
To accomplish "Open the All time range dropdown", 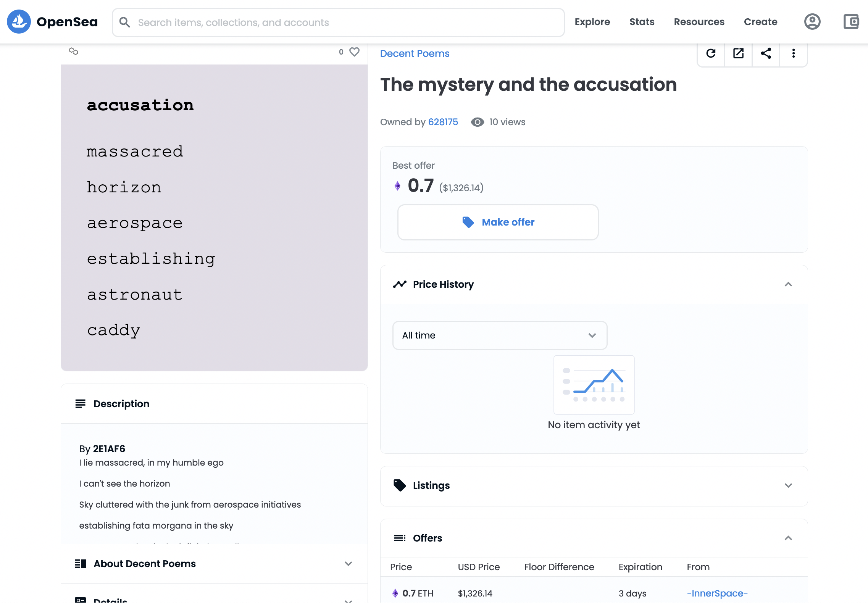I will (499, 335).
